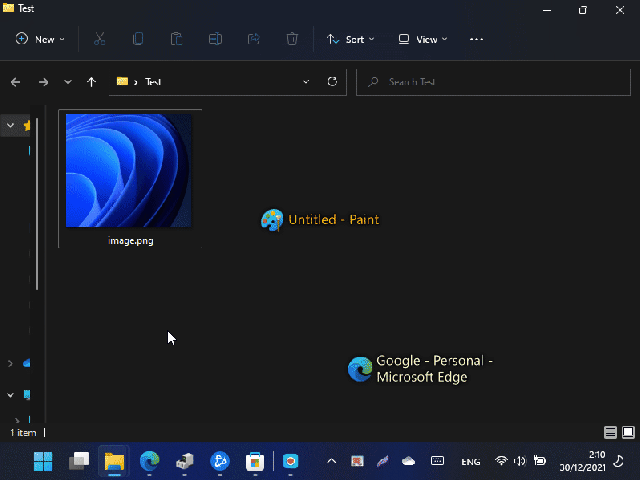Open the Sort dropdown
Image resolution: width=640 pixels, height=480 pixels.
pos(350,39)
